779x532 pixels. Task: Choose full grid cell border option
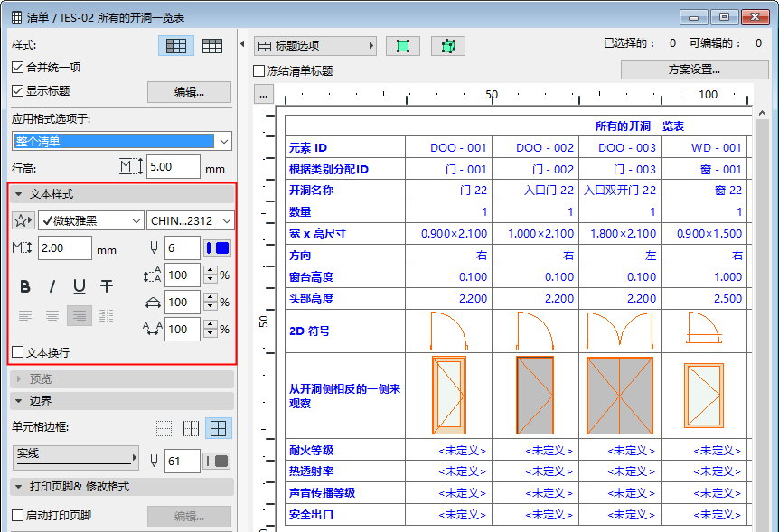pos(218,428)
